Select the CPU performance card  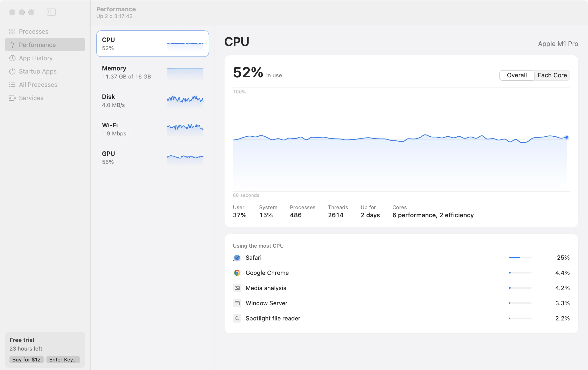[153, 44]
